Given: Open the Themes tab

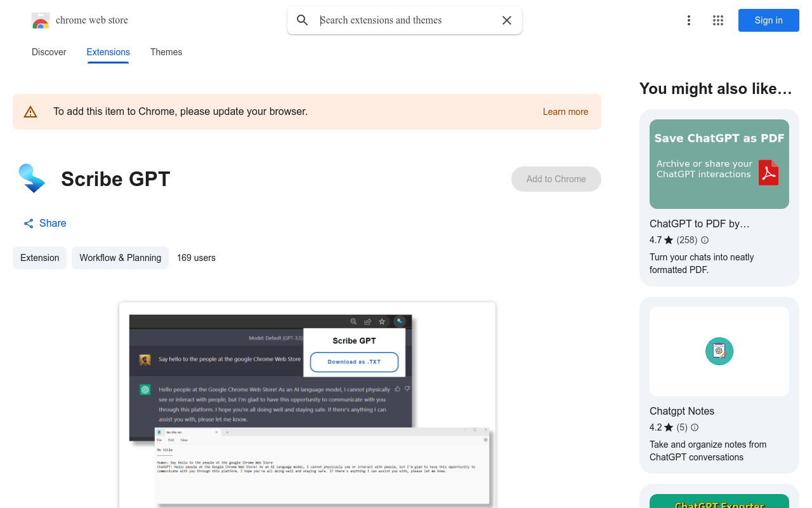Looking at the screenshot, I should [166, 52].
